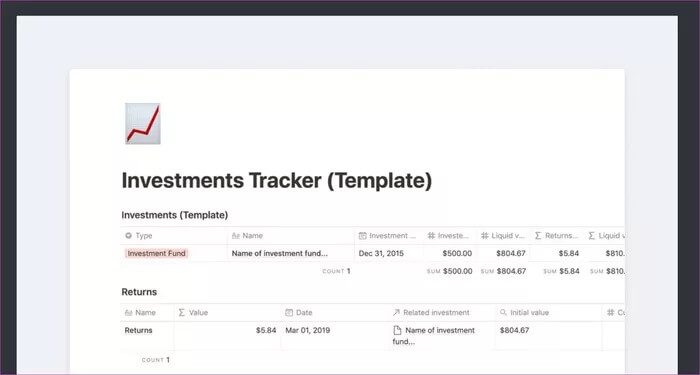The width and height of the screenshot is (700, 375).
Task: Click the chart emoji page icon
Action: pos(142,124)
